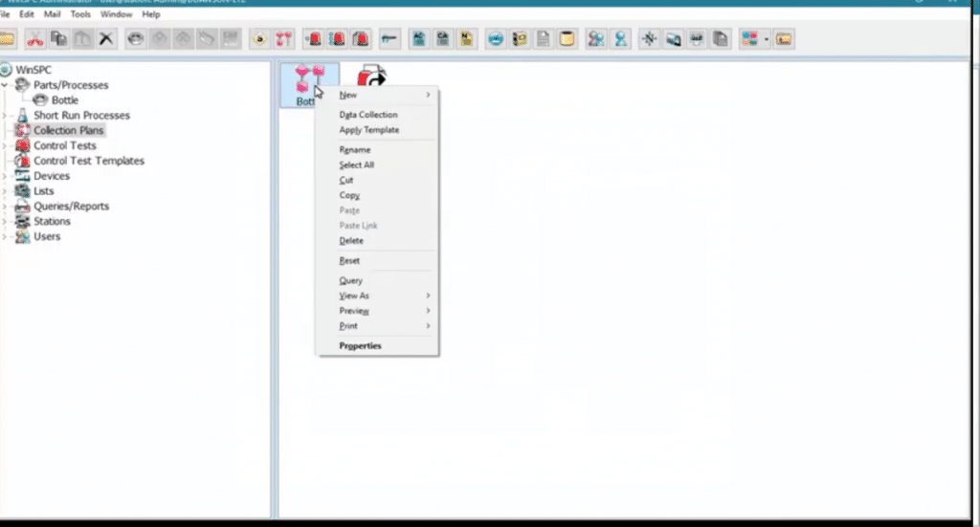Click the scissors Cut toolbar icon

tap(35, 39)
